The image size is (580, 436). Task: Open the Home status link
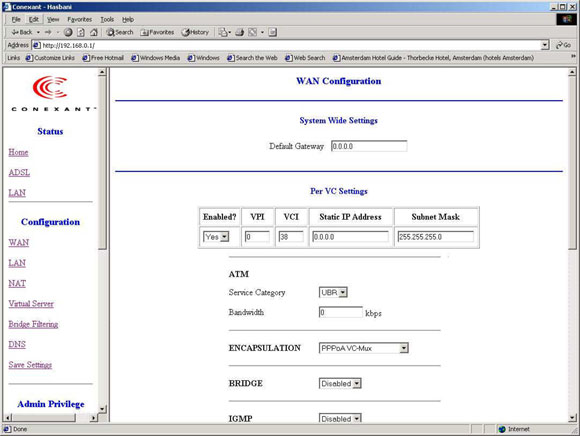click(x=18, y=152)
